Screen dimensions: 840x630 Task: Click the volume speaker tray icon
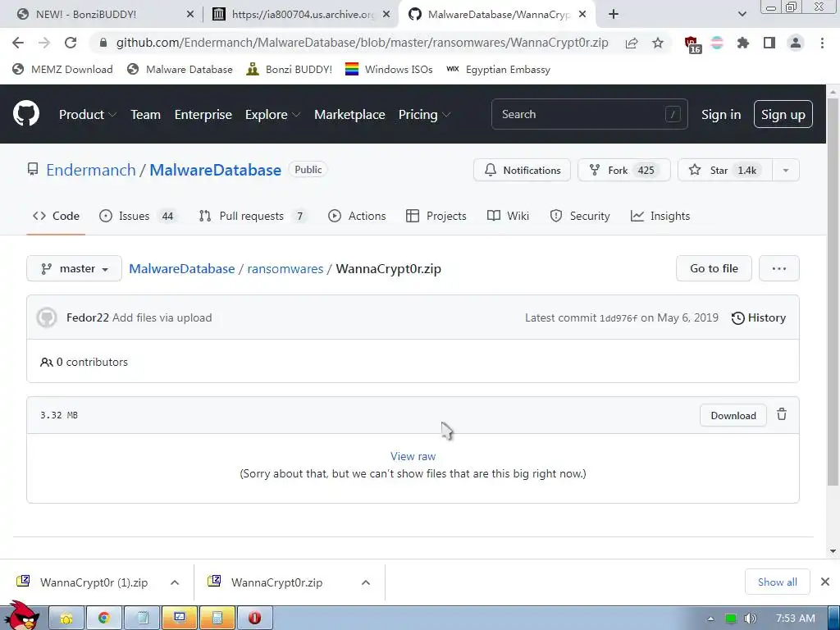coord(751,619)
